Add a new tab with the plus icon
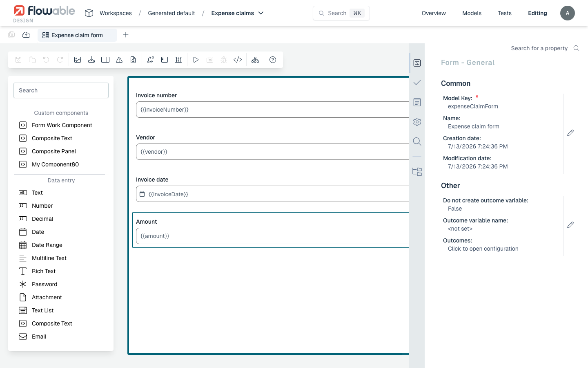The width and height of the screenshot is (588, 368). pos(126,35)
